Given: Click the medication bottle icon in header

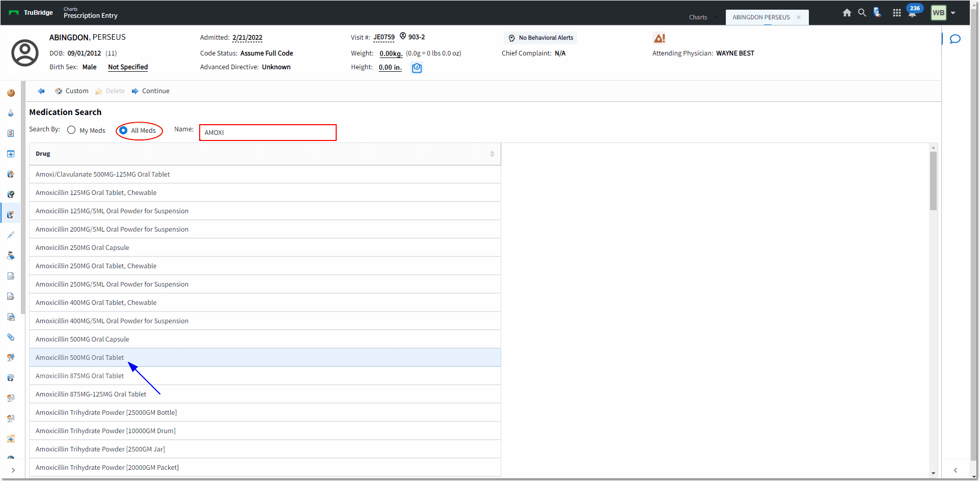Looking at the screenshot, I should click(877, 13).
